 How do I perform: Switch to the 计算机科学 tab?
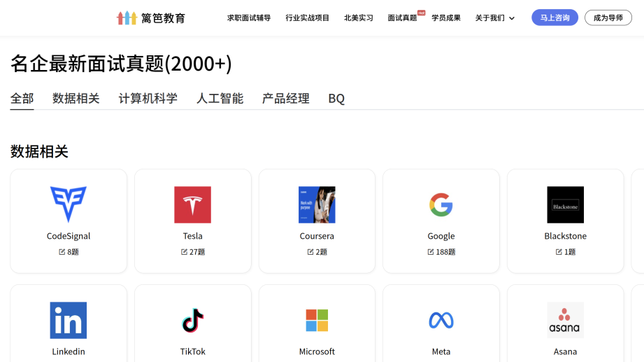coord(148,99)
